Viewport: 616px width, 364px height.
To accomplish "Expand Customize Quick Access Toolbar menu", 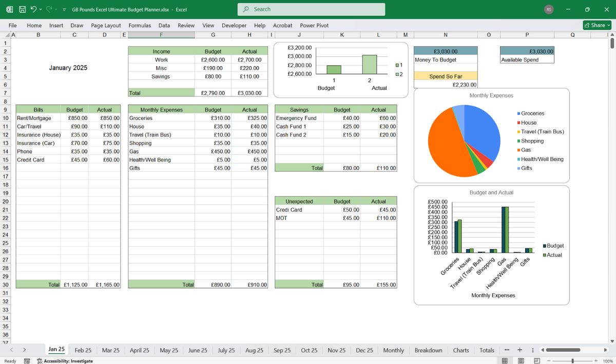I will point(64,10).
